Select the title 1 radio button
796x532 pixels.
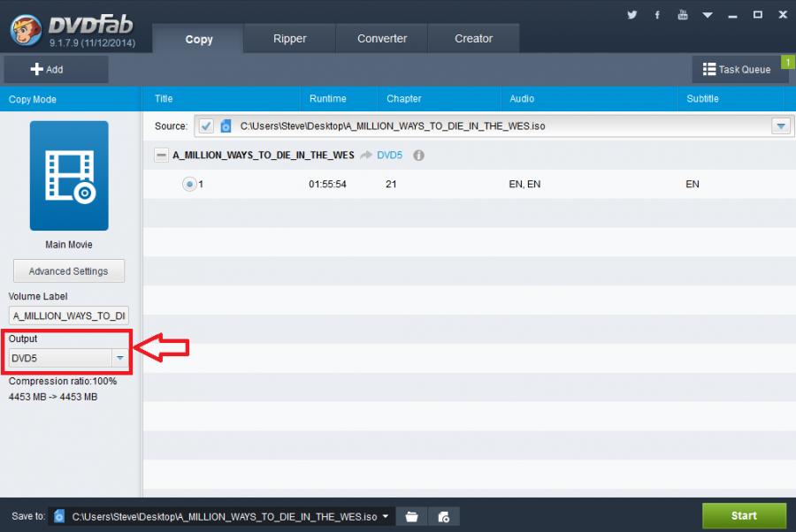click(x=188, y=184)
